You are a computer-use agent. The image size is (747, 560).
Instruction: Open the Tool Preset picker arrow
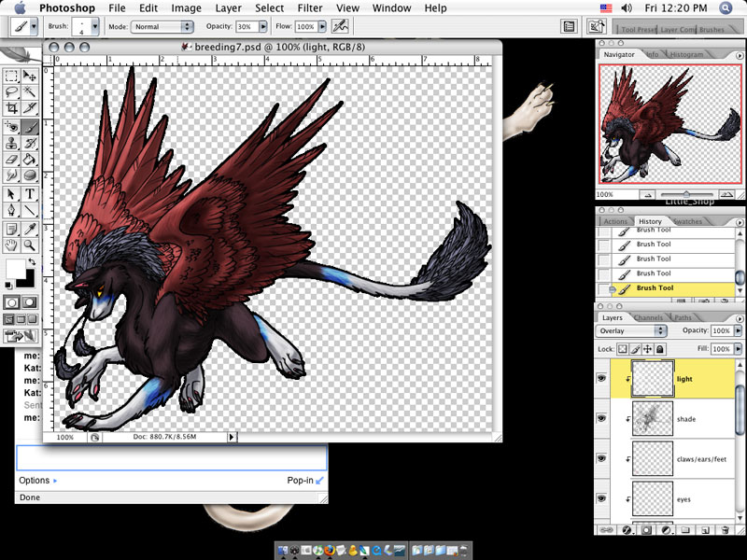point(34,27)
